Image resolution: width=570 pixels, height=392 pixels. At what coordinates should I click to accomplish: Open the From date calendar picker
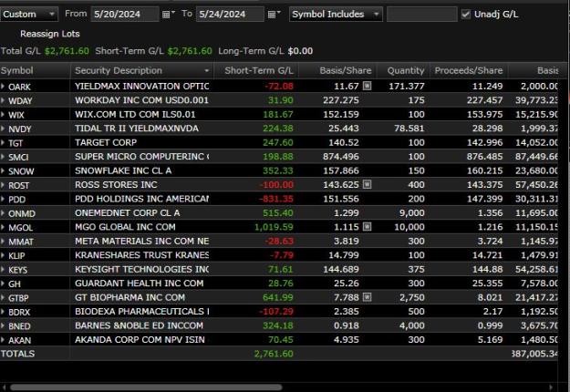168,15
